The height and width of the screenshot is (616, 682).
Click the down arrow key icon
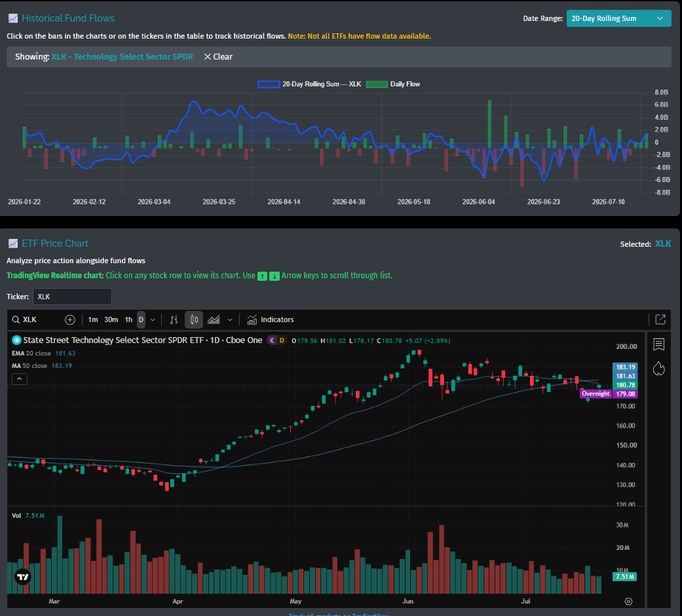(275, 276)
